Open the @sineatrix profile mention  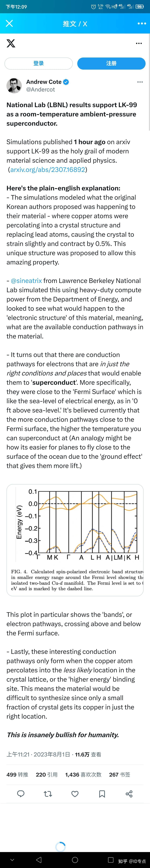click(26, 281)
